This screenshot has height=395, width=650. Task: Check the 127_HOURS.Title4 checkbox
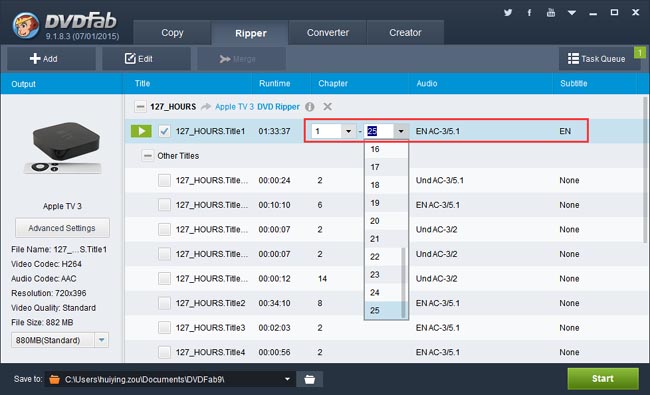click(x=164, y=352)
